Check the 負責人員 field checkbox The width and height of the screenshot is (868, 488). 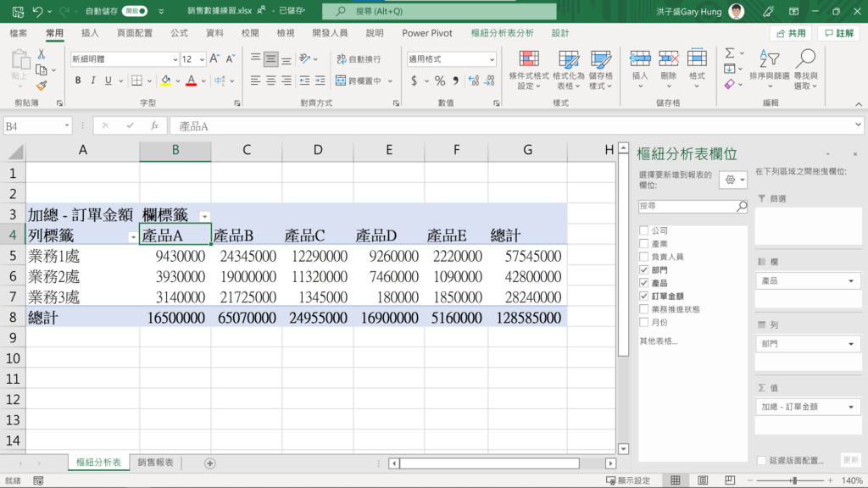coord(644,257)
